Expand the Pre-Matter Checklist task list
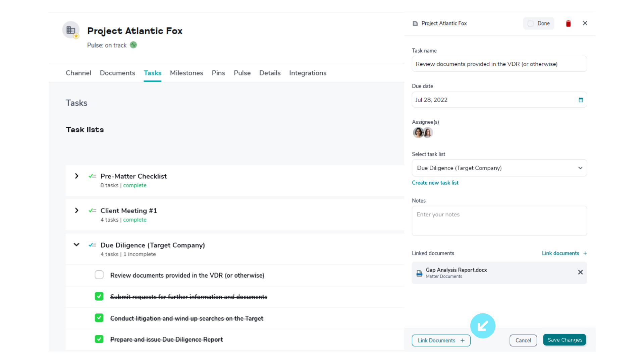 click(x=76, y=176)
